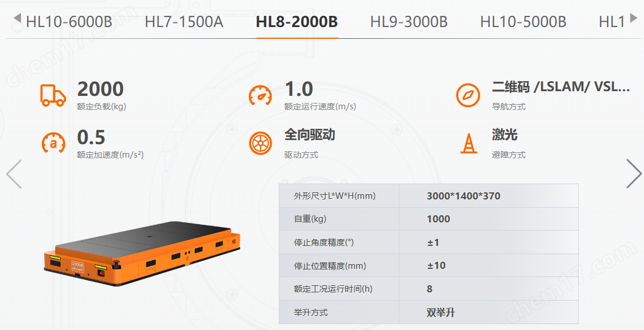644x330 pixels.
Task: Click the obstacle avoidance cone icon
Action: tap(469, 144)
